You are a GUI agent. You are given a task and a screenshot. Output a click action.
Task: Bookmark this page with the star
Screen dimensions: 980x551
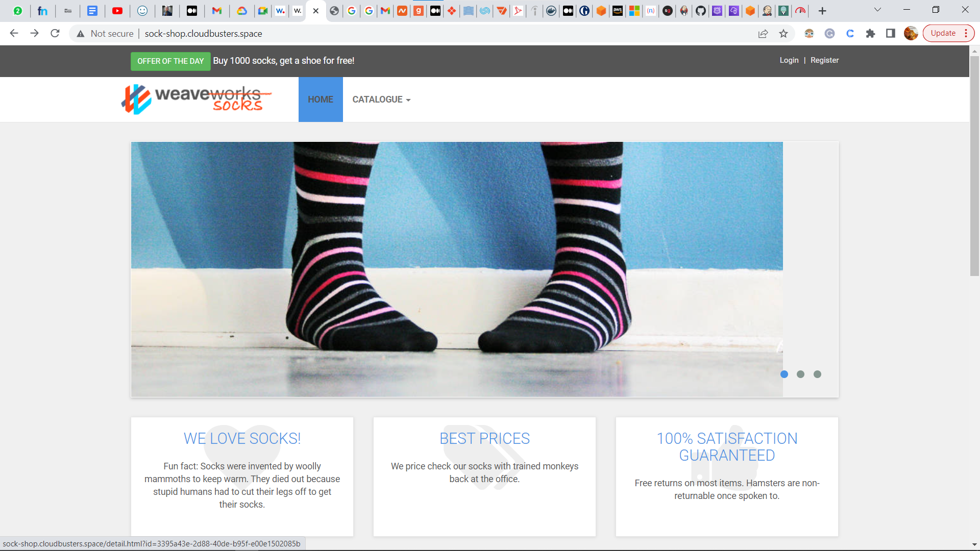[783, 34]
